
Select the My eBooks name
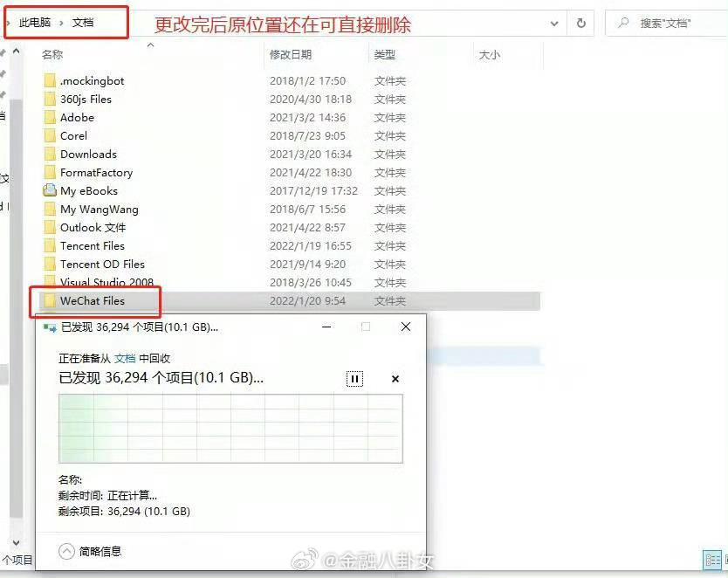pos(89,191)
